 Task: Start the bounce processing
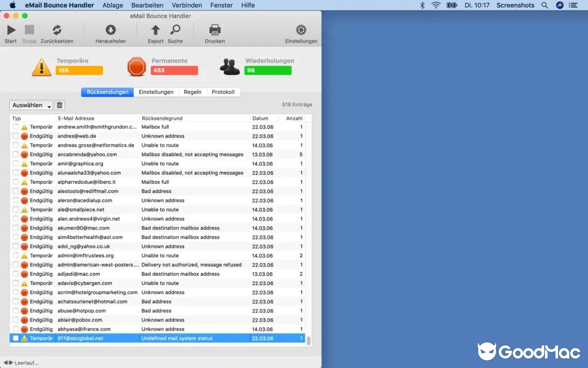tap(10, 31)
